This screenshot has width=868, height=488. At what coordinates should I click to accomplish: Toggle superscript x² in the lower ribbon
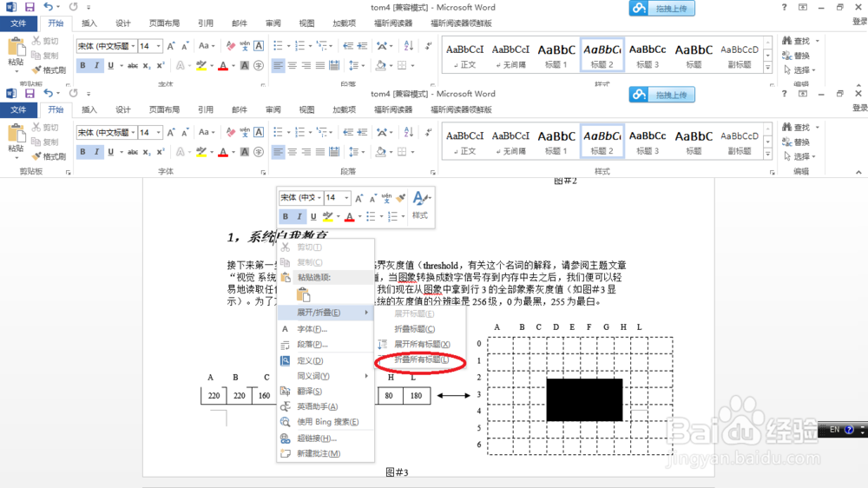point(161,152)
